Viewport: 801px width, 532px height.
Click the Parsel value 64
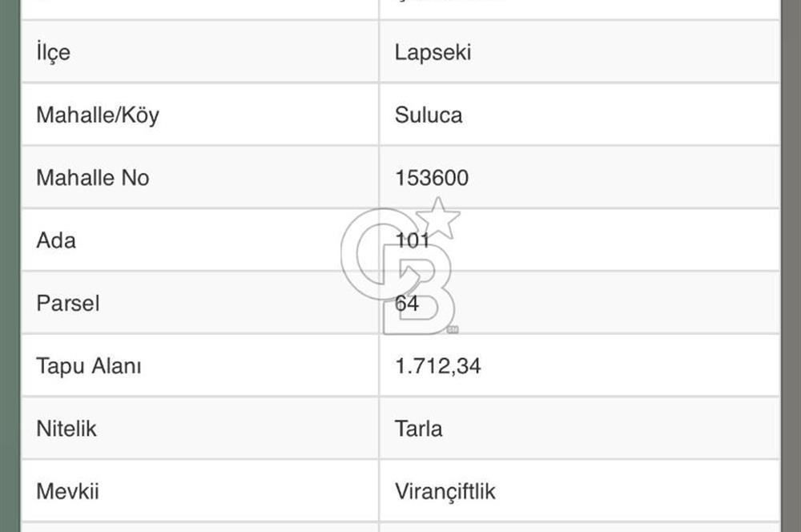407,303
